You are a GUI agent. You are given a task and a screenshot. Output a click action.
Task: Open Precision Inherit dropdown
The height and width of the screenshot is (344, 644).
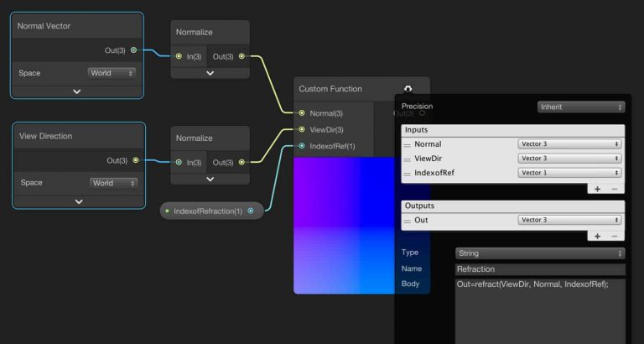[581, 107]
